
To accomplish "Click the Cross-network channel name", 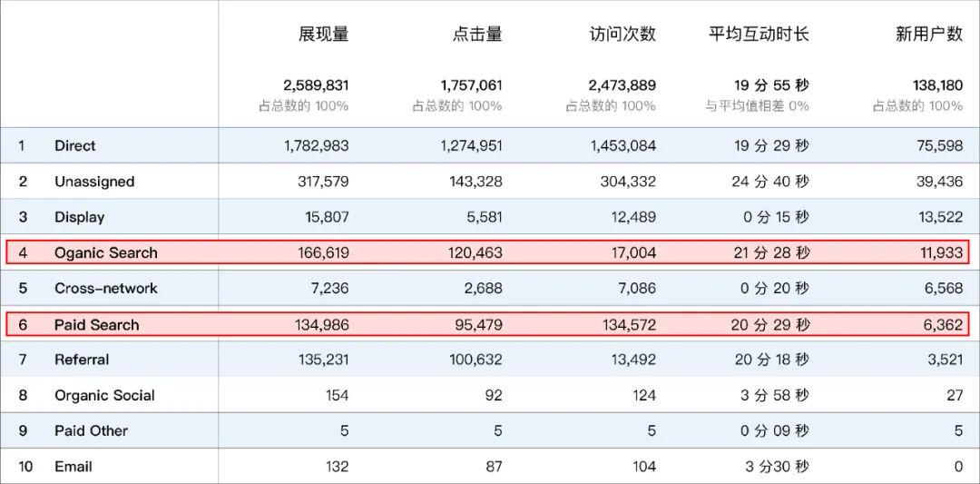I will (105, 288).
